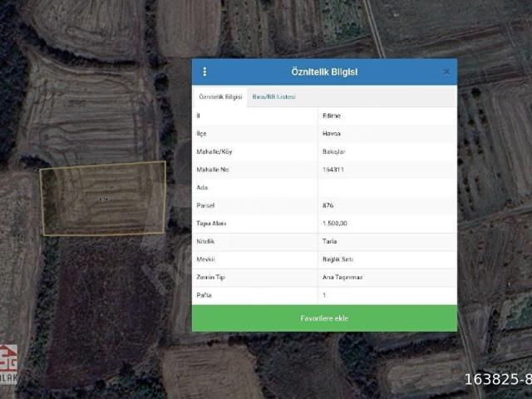Click the Favorilere ekle button

click(x=324, y=318)
